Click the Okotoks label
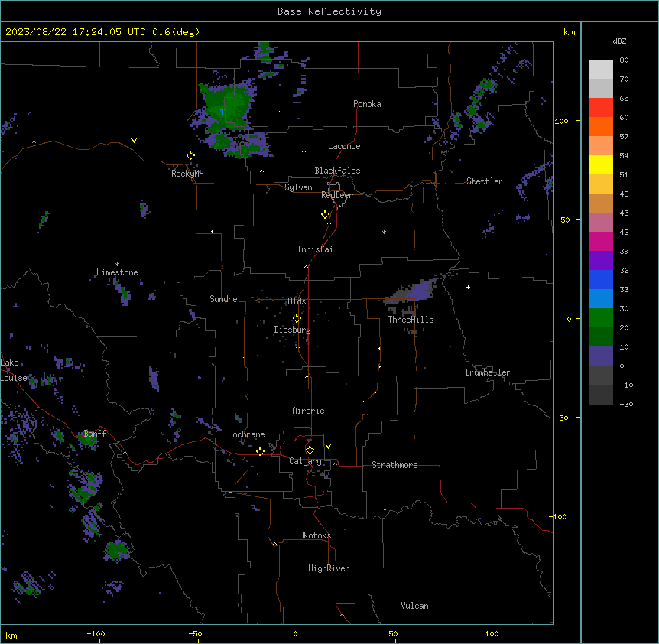659x644 pixels. (x=315, y=535)
